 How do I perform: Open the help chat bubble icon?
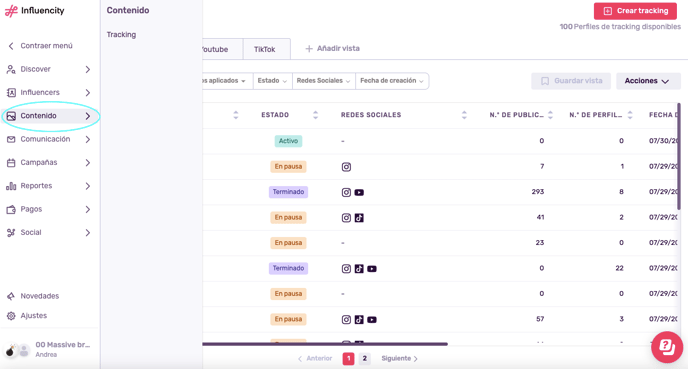pos(666,347)
